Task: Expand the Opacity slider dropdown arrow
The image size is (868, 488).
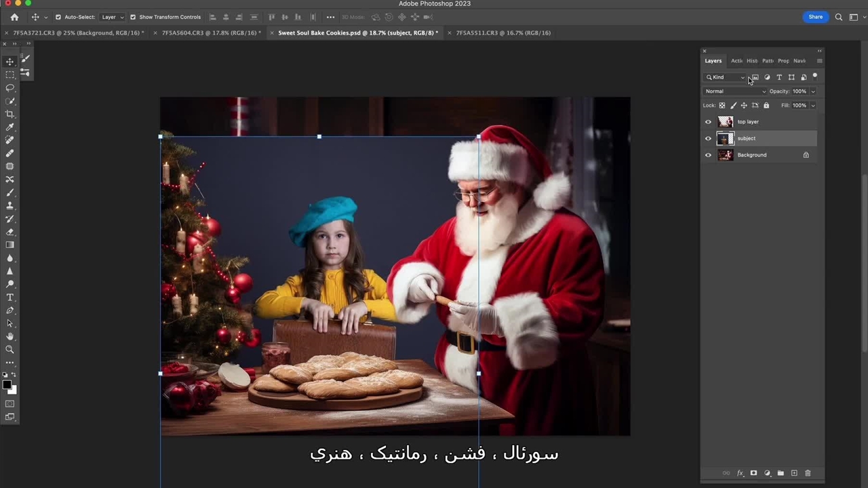Action: 813,91
